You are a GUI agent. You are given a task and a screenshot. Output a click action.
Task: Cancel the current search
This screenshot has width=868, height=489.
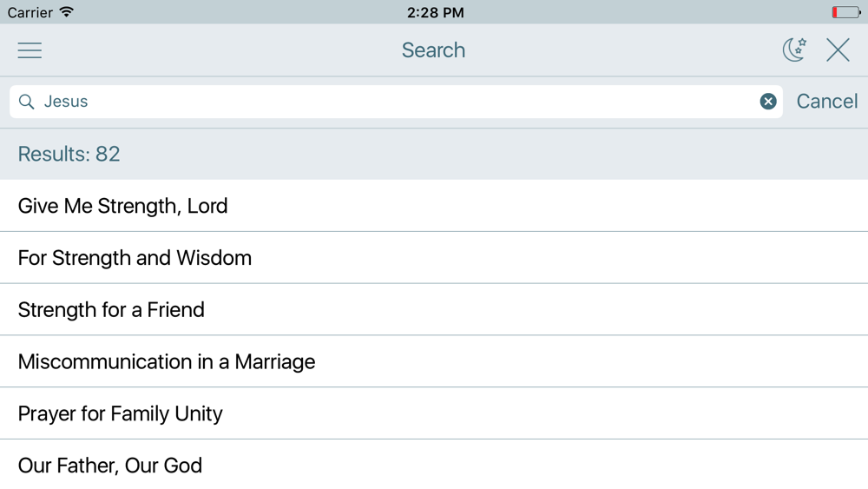tap(827, 102)
